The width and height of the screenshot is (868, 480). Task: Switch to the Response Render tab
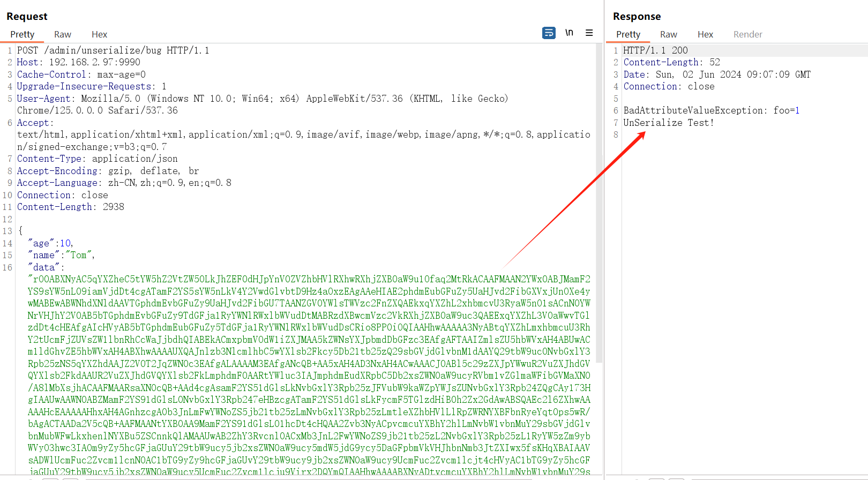747,34
